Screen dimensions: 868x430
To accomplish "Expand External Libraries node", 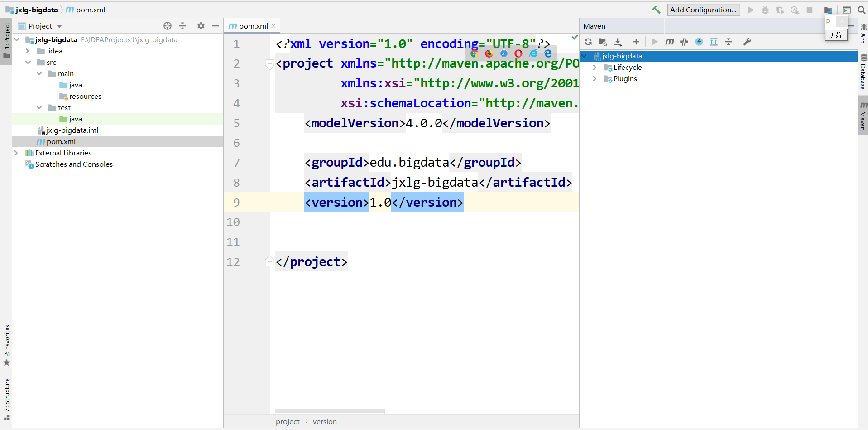I will [16, 153].
